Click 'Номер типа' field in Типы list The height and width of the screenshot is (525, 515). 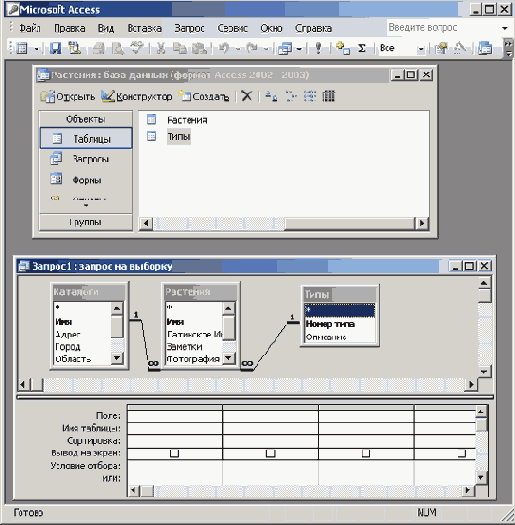[330, 324]
